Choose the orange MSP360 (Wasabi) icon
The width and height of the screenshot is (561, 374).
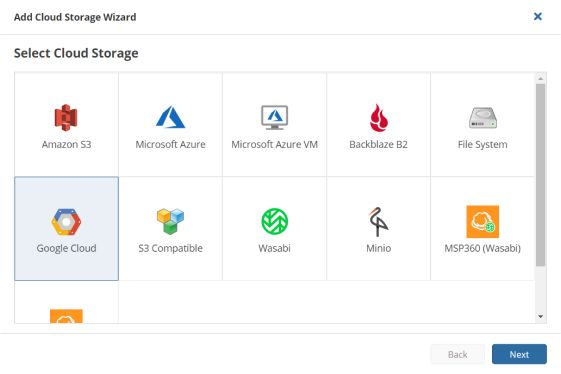(x=483, y=222)
